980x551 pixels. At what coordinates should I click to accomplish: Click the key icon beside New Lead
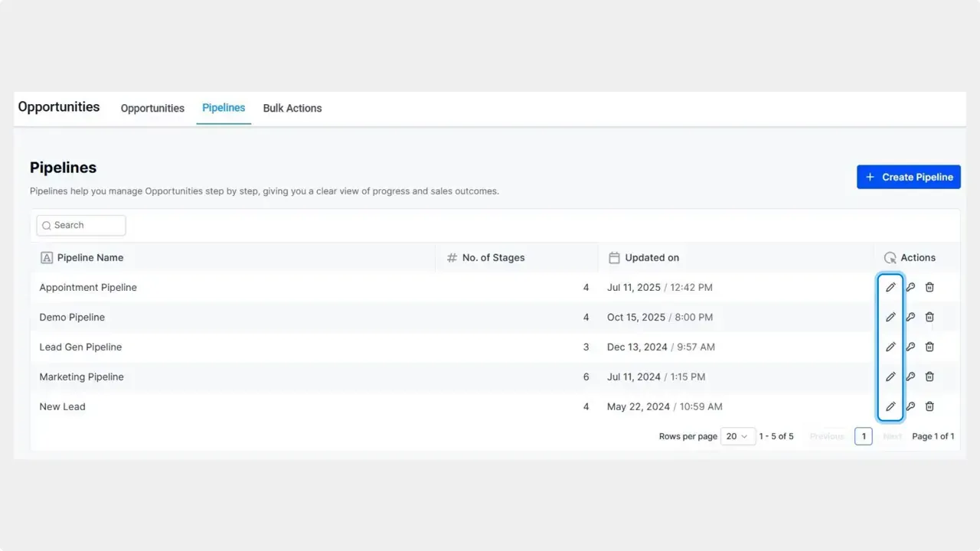[910, 406]
